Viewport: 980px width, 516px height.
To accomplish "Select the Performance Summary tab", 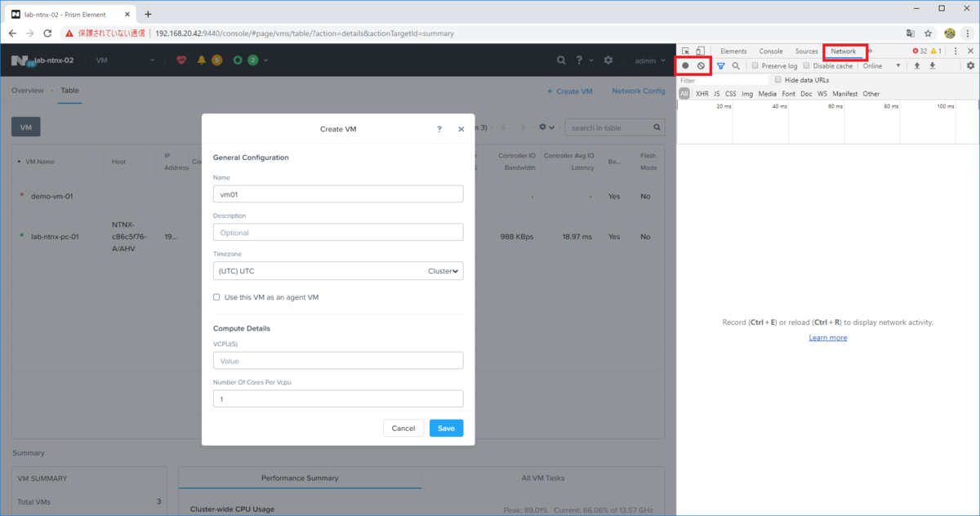I will tap(300, 478).
